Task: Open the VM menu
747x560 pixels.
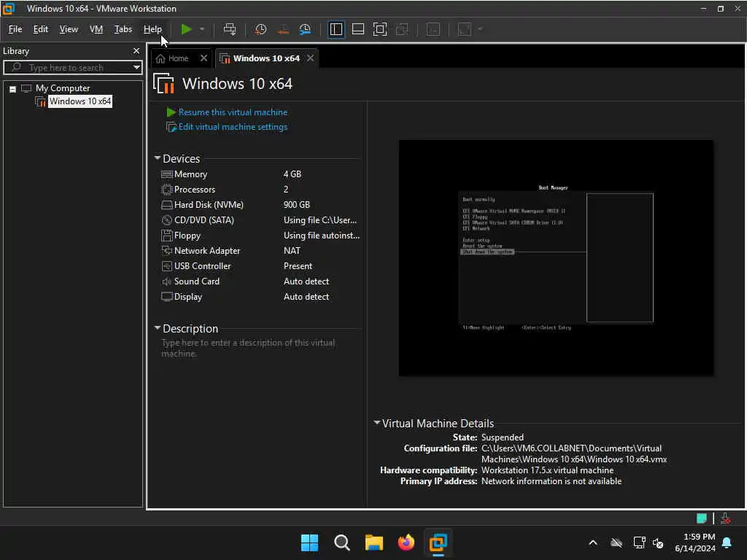Action: click(96, 29)
